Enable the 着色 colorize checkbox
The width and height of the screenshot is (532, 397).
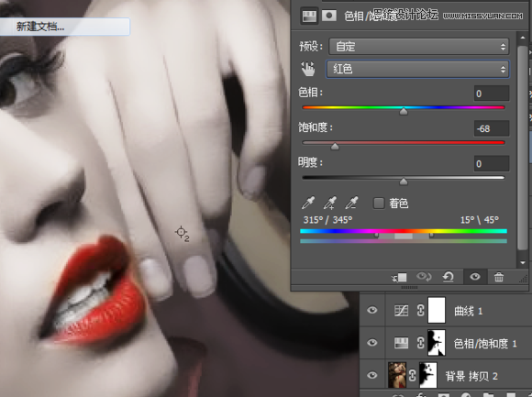coord(379,203)
